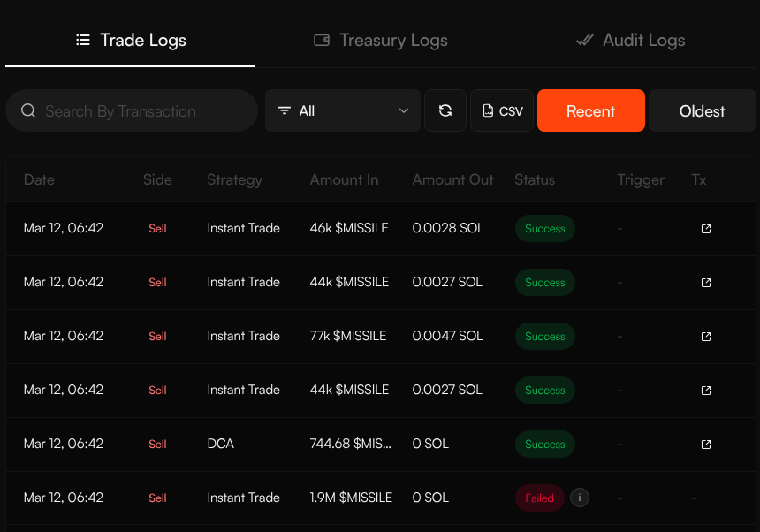Image resolution: width=760 pixels, height=532 pixels.
Task: Click info icon next to Failed status
Action: click(x=580, y=498)
